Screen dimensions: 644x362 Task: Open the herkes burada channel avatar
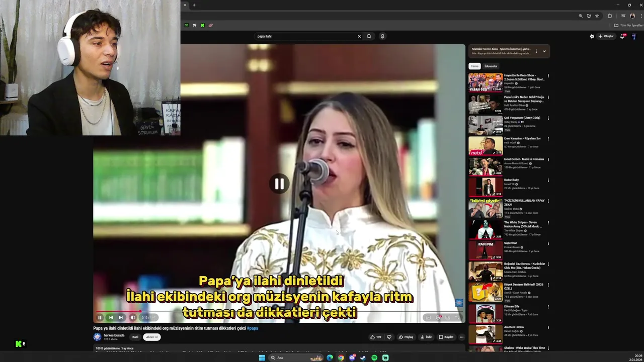[x=97, y=337]
